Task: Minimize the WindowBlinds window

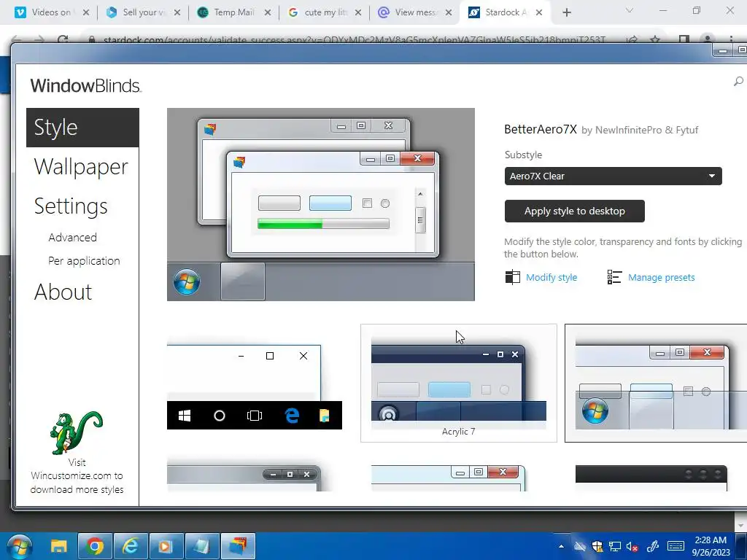Action: tap(723, 50)
